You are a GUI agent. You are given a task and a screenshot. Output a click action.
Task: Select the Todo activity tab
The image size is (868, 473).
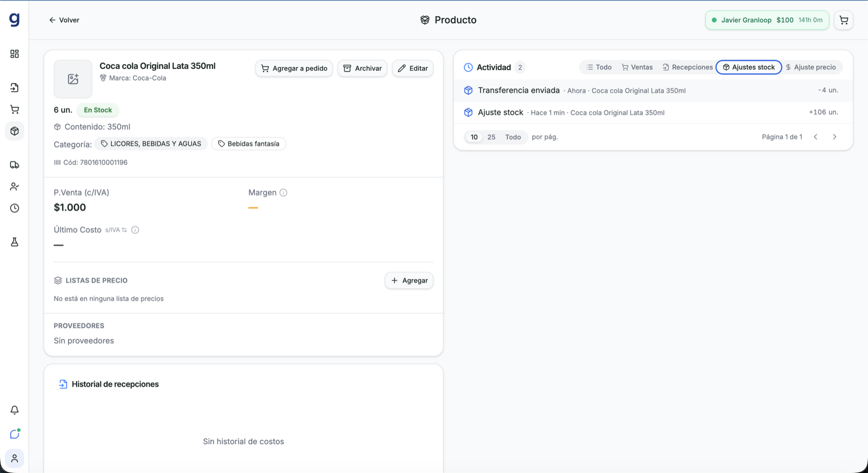pyautogui.click(x=598, y=67)
